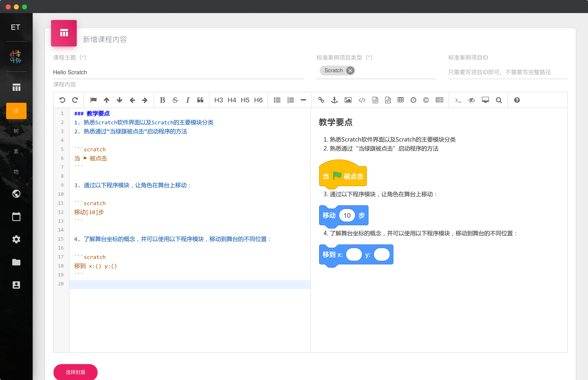Apply italic formatting in editor

pyautogui.click(x=188, y=100)
